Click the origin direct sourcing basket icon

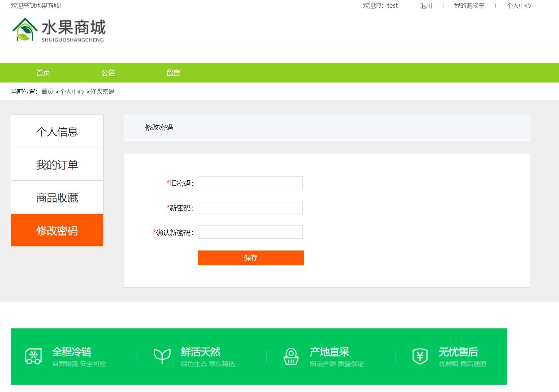[291, 356]
